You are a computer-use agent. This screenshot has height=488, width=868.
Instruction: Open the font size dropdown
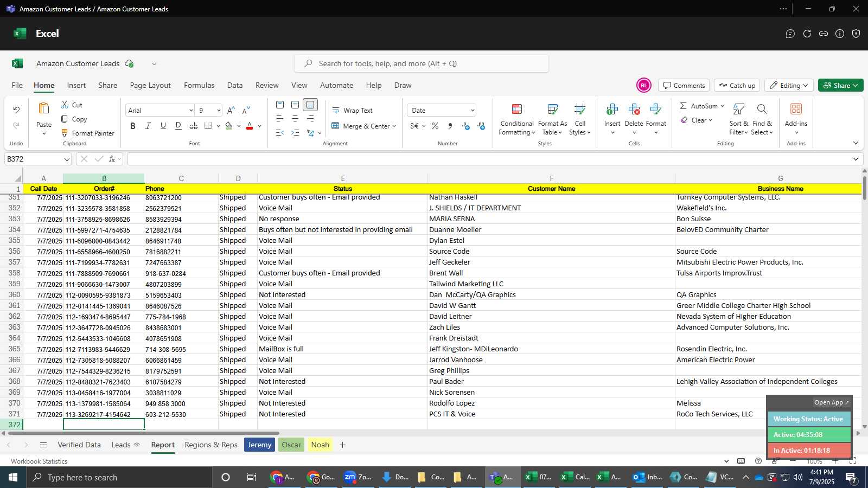click(x=219, y=110)
